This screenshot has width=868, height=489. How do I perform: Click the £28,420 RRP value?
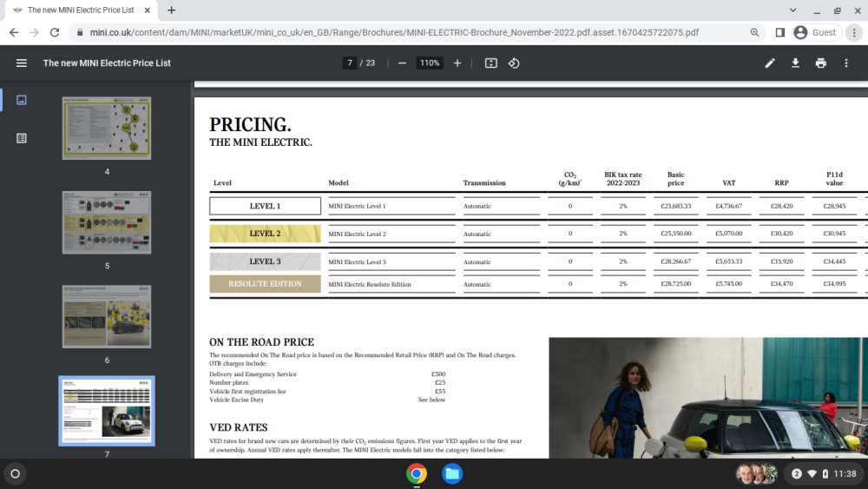coord(782,206)
